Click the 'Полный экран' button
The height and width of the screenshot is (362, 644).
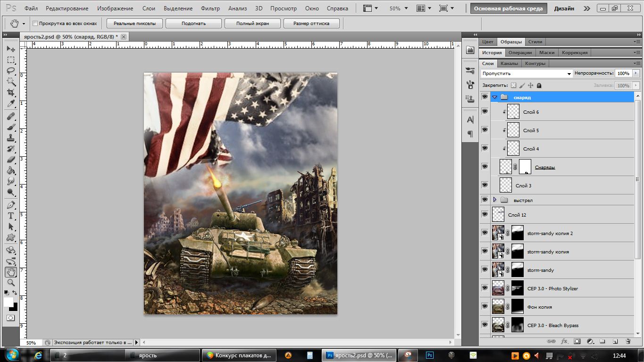pyautogui.click(x=252, y=24)
